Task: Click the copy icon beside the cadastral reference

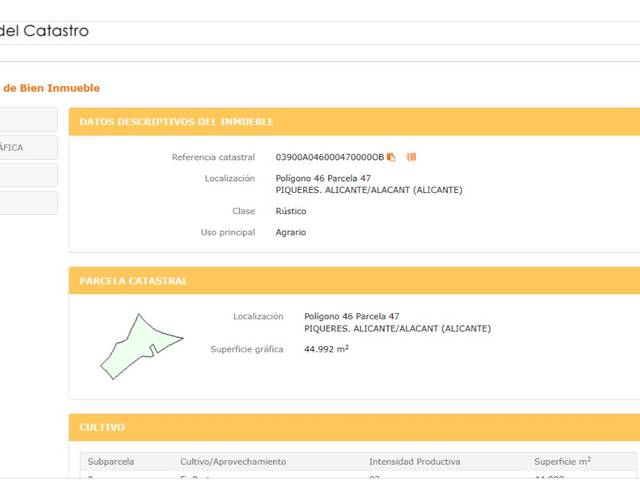Action: point(392,157)
